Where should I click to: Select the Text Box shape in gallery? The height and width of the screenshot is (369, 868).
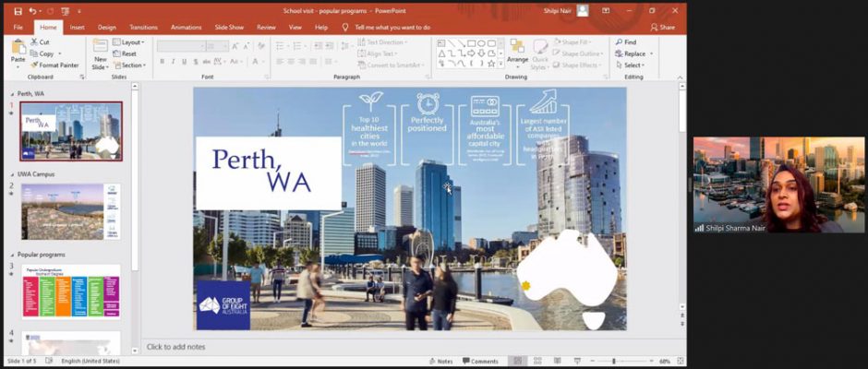(x=441, y=43)
